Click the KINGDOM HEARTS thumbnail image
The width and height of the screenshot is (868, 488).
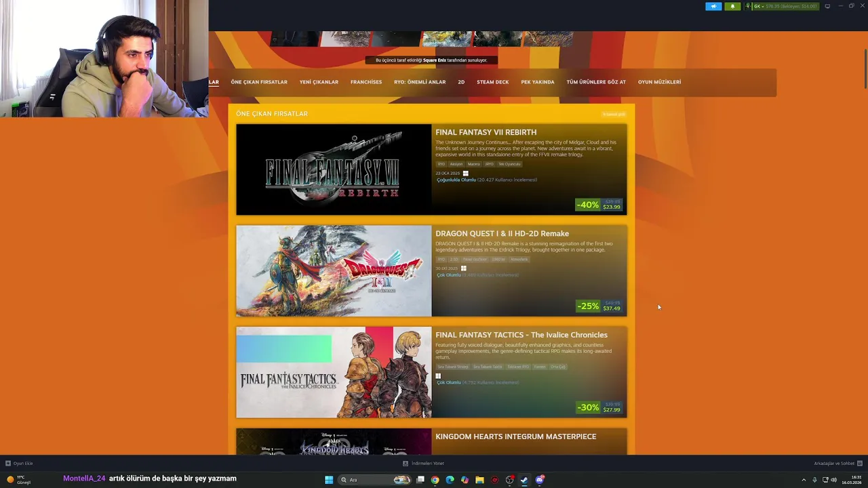[334, 441]
